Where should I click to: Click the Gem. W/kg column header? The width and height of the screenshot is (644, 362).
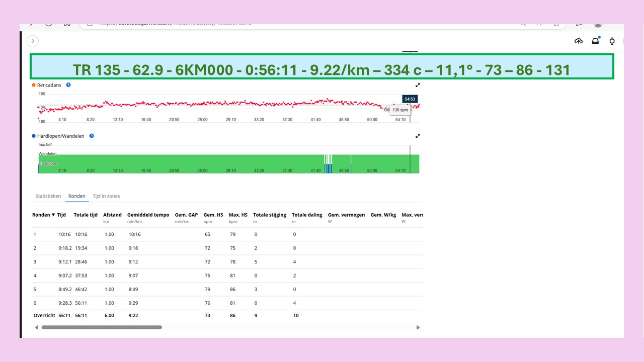tap(383, 215)
